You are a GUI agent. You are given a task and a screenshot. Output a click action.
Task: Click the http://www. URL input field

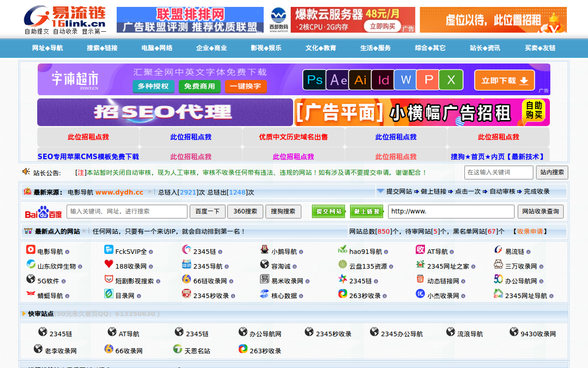[x=451, y=212]
